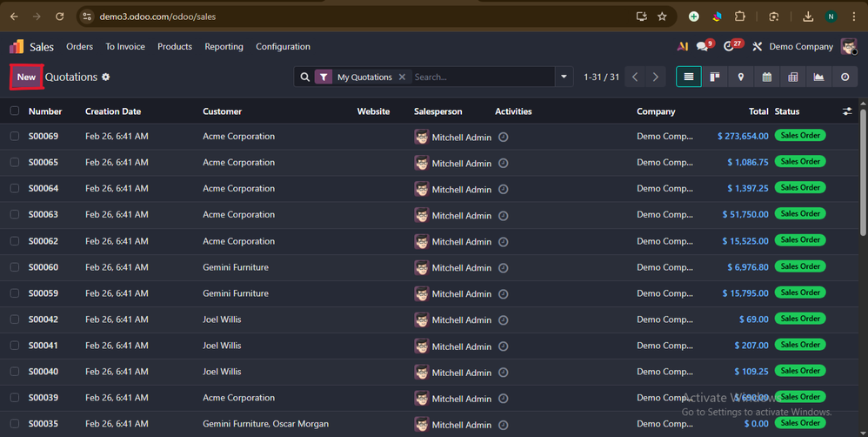The height and width of the screenshot is (437, 868).
Task: Open the debug tools wrench icon
Action: pos(757,46)
